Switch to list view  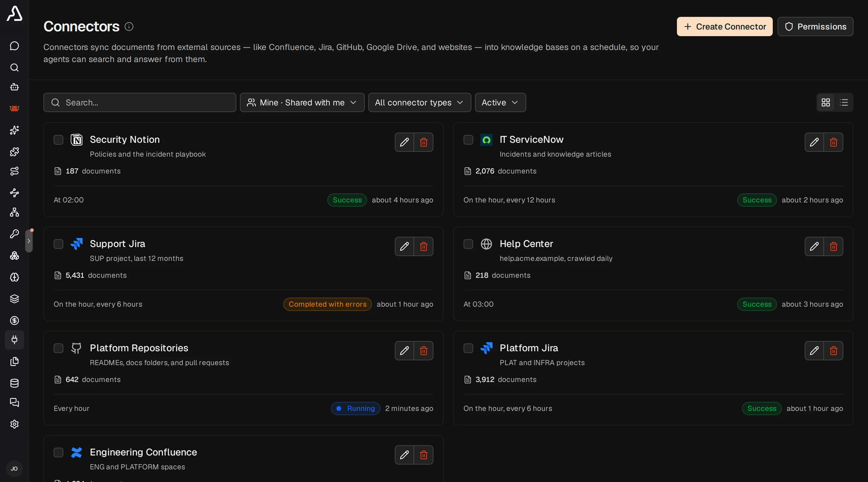point(844,102)
